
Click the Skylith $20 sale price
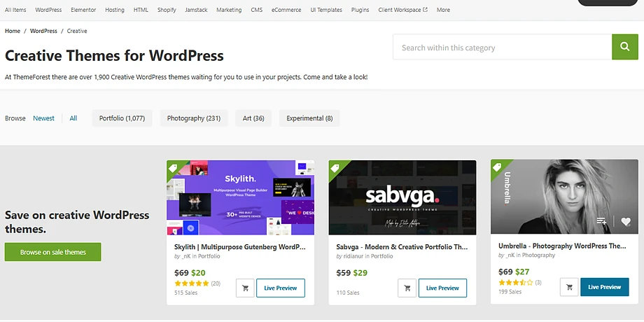(198, 273)
